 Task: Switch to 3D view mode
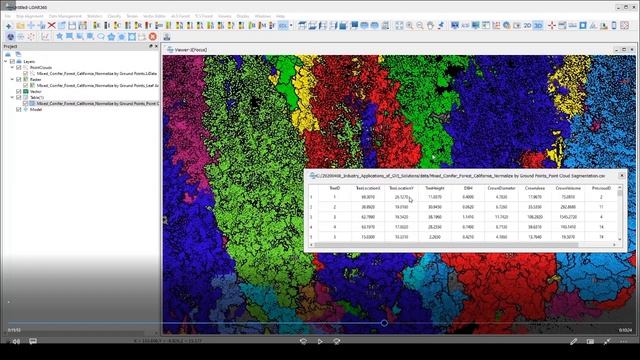(538, 26)
